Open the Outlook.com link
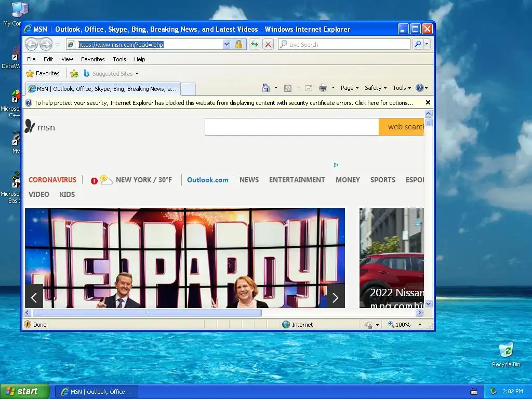The height and width of the screenshot is (399, 532). [x=208, y=180]
